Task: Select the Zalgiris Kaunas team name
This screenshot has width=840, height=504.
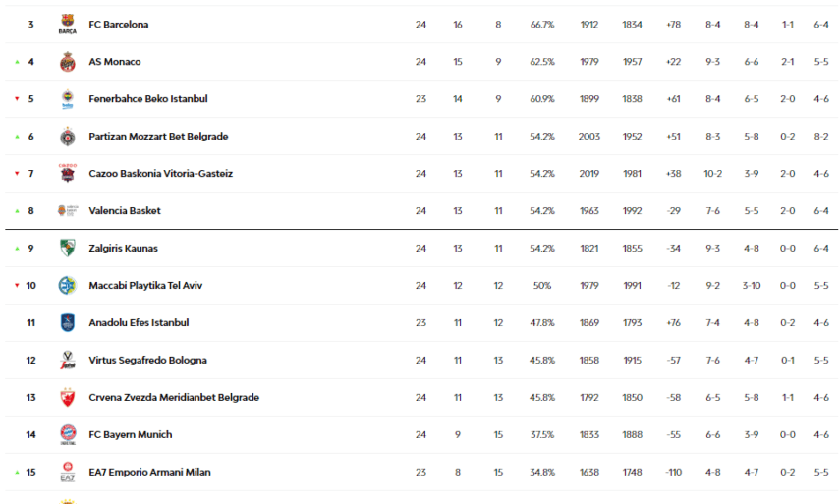Action: [123, 249]
